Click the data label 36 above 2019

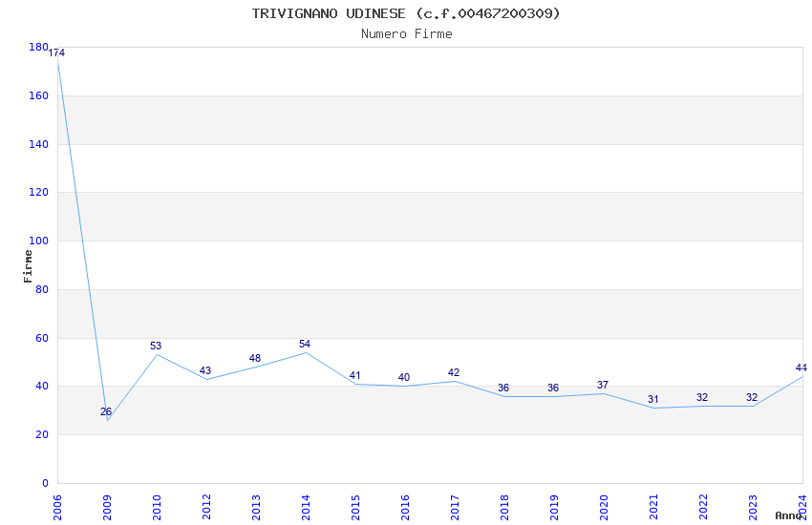click(x=553, y=388)
